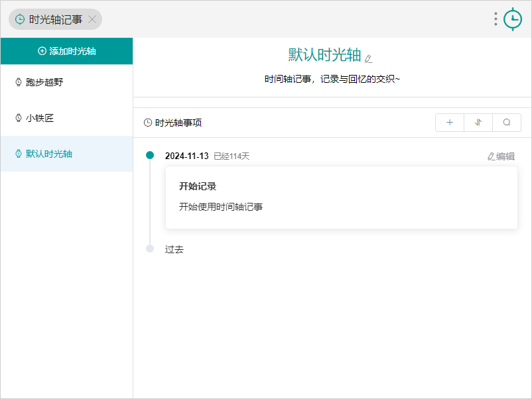Click the 过去 label

[x=174, y=249]
